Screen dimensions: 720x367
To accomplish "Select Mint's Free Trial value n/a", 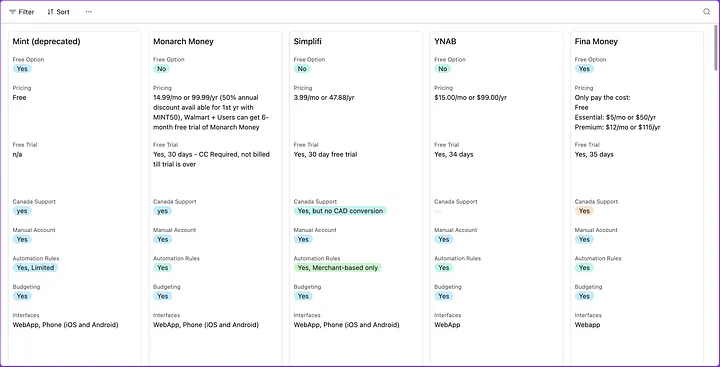I will click(x=18, y=154).
